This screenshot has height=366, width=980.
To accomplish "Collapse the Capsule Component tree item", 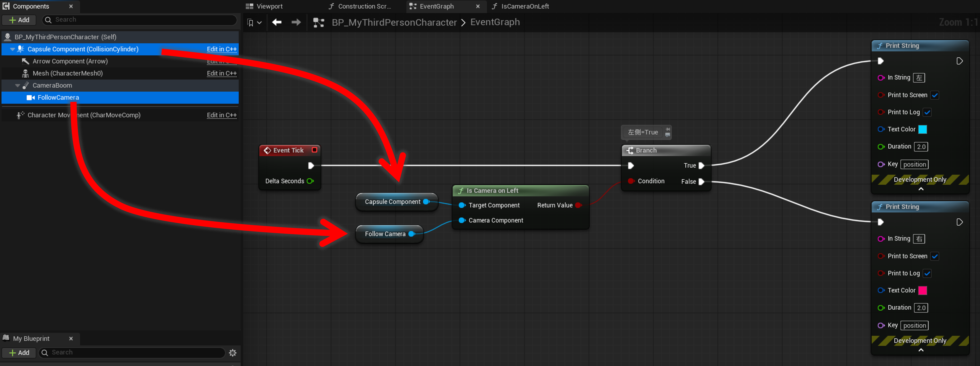I will click(x=12, y=49).
